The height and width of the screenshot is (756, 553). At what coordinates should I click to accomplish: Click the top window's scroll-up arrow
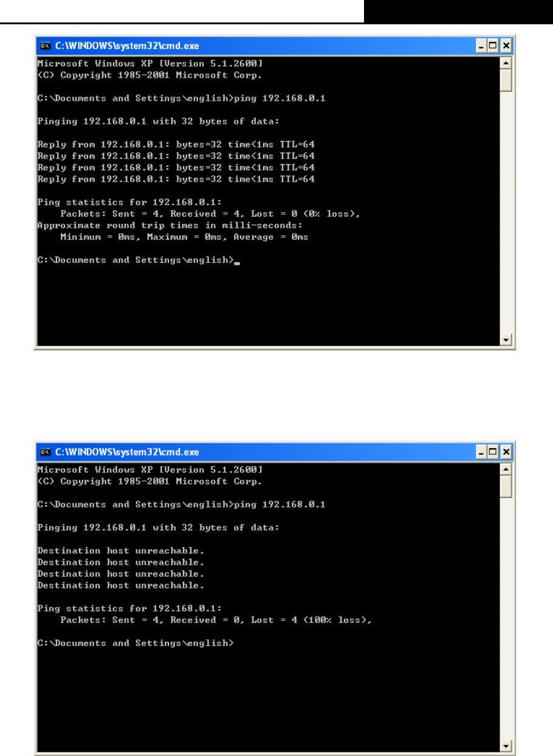coord(506,63)
